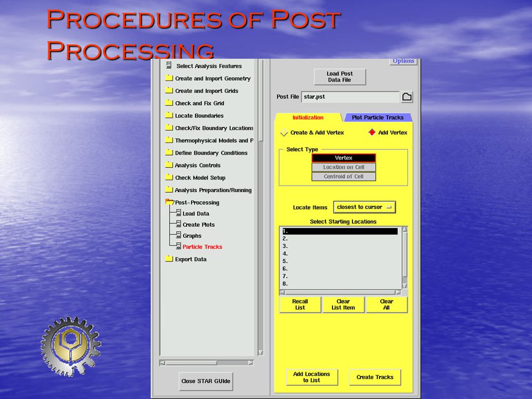The height and width of the screenshot is (399, 532).
Task: Click folder icon beside Analysis Preparation/Running
Action: (x=169, y=190)
